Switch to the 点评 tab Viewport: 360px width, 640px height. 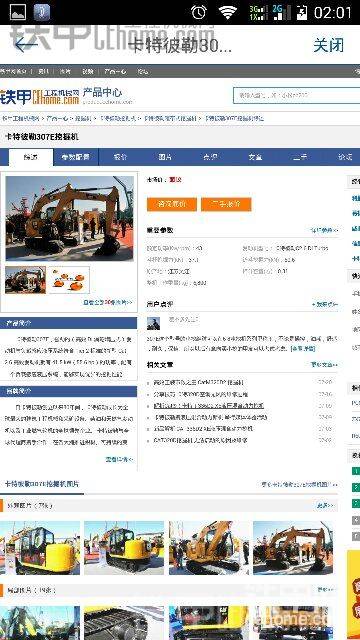210,157
